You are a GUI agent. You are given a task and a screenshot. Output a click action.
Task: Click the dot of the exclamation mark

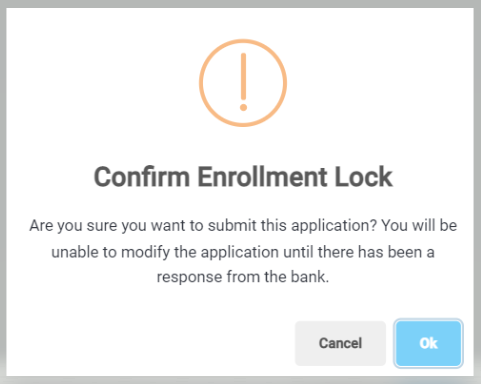(x=243, y=107)
